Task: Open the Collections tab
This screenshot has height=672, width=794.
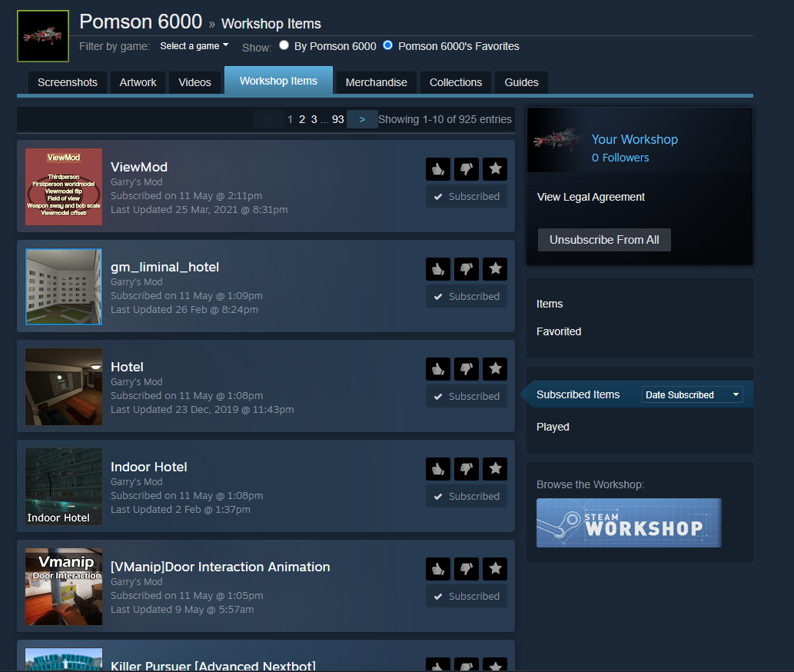Action: 456,82
